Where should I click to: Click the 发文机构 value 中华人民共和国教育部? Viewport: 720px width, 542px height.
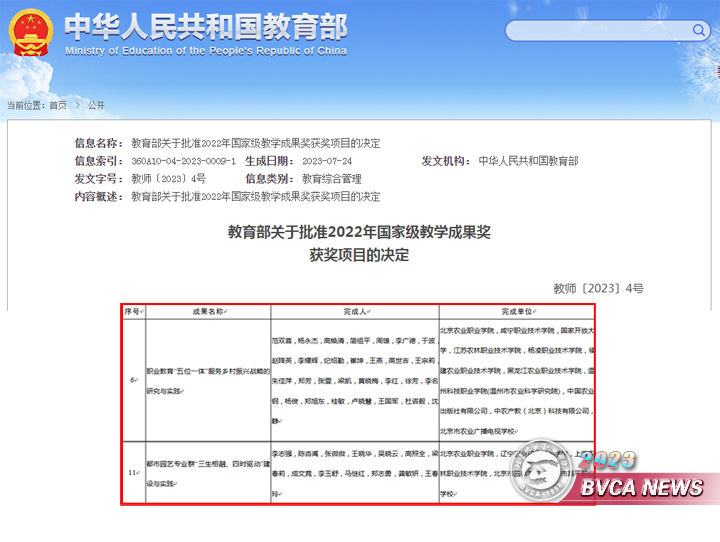(528, 161)
